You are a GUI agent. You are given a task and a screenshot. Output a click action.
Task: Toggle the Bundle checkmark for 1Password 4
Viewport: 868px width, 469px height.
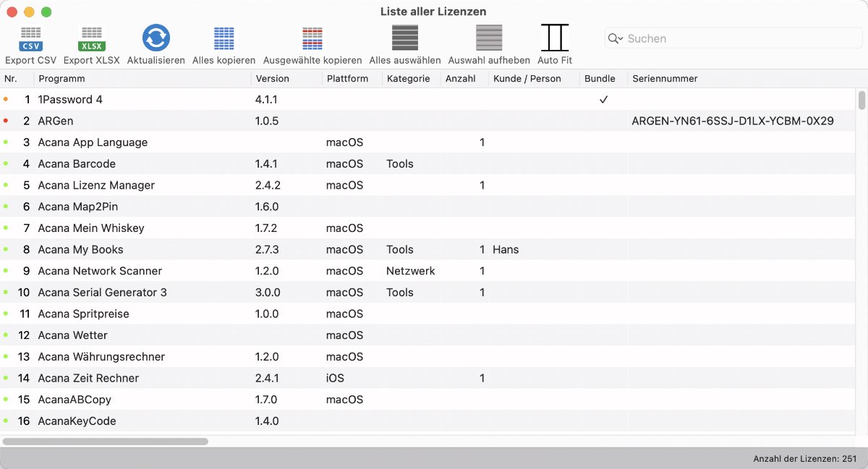pos(603,100)
